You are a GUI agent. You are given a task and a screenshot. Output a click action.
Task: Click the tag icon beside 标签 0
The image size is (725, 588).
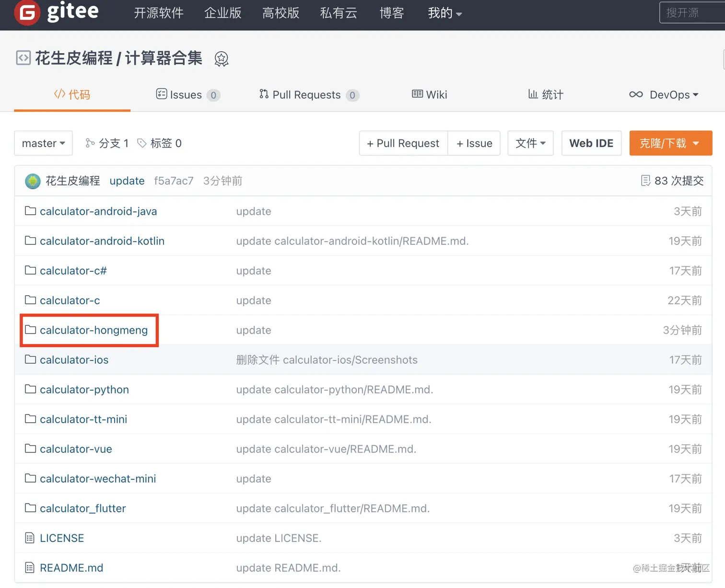pyautogui.click(x=142, y=143)
